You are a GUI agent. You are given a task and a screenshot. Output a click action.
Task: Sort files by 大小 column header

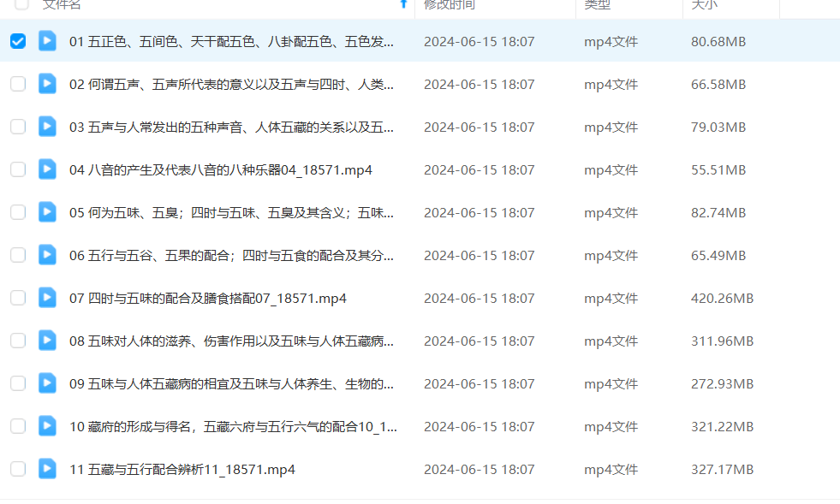click(704, 5)
